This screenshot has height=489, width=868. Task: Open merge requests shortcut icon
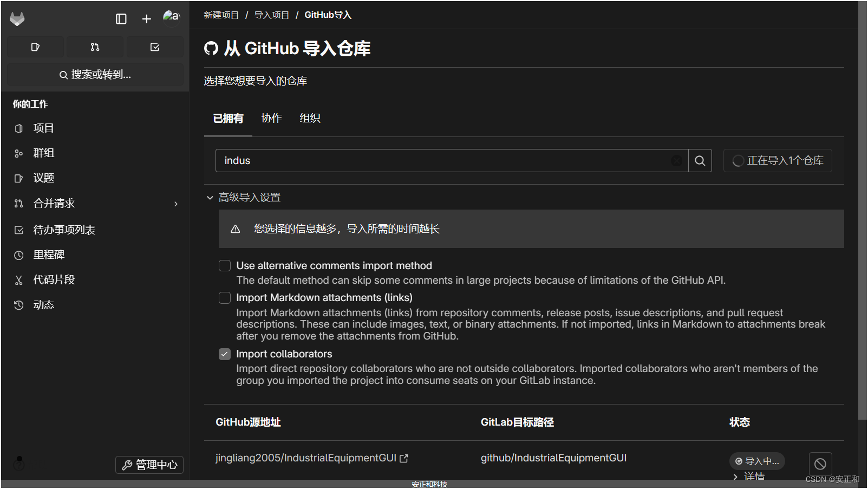point(95,47)
